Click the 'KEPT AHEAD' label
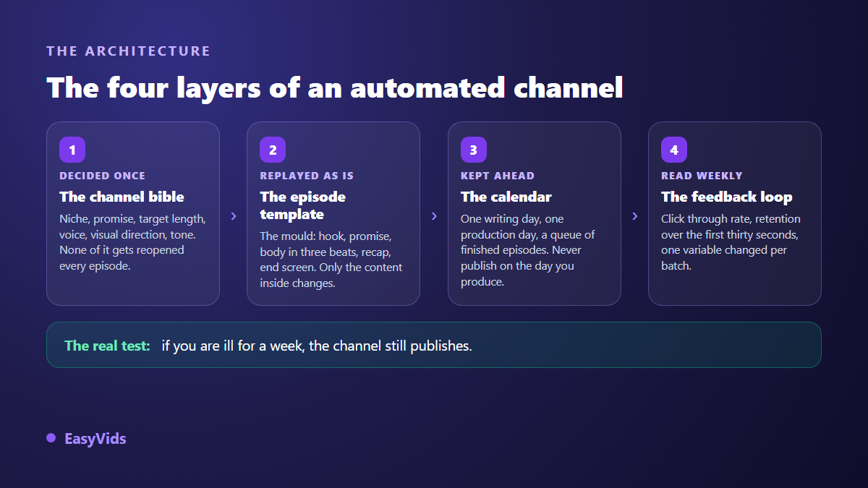This screenshot has width=868, height=488. point(498,176)
